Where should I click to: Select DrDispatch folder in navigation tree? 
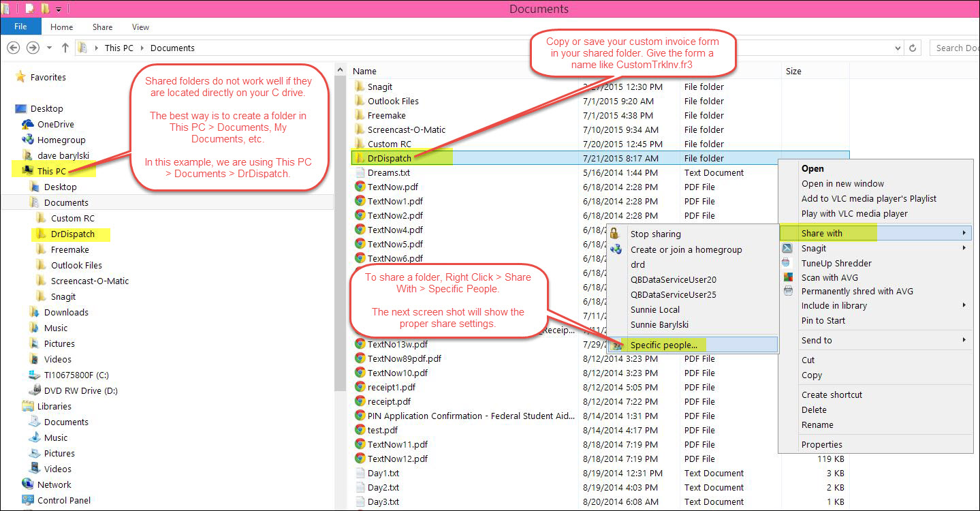(72, 234)
